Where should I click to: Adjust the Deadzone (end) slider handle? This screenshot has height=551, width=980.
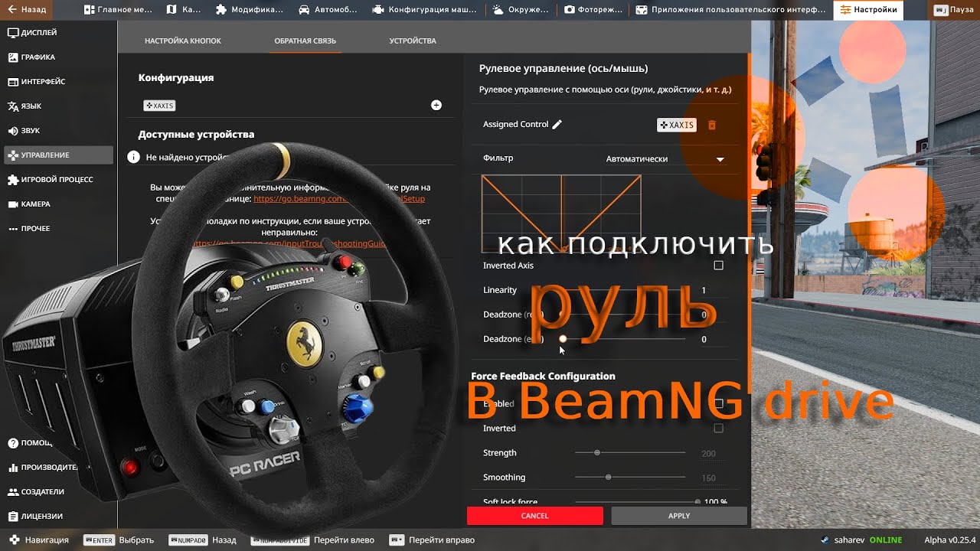(x=563, y=339)
